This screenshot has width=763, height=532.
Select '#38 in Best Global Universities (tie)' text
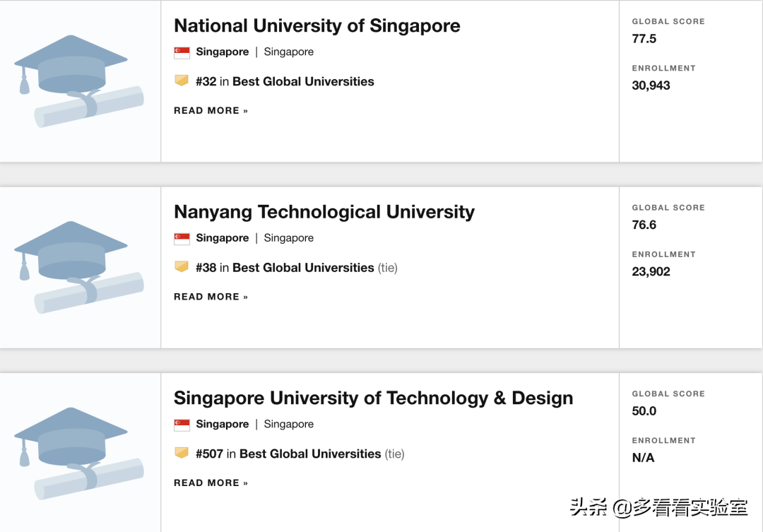tap(296, 268)
